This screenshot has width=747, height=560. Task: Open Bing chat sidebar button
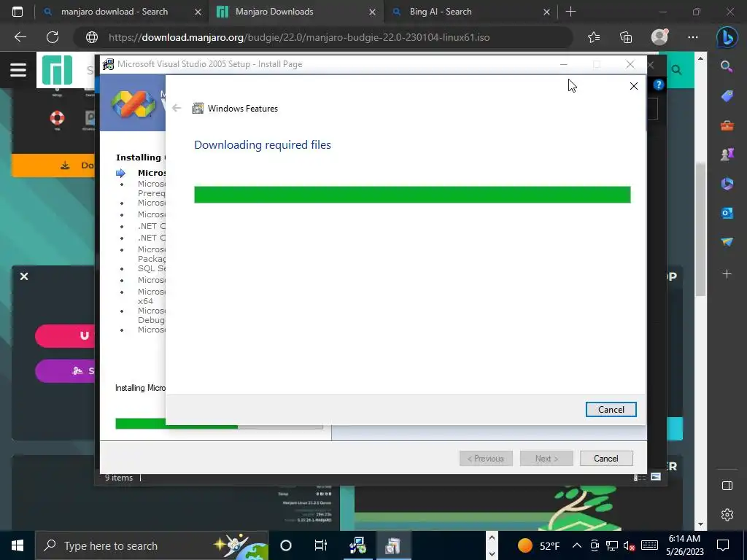[x=727, y=37]
